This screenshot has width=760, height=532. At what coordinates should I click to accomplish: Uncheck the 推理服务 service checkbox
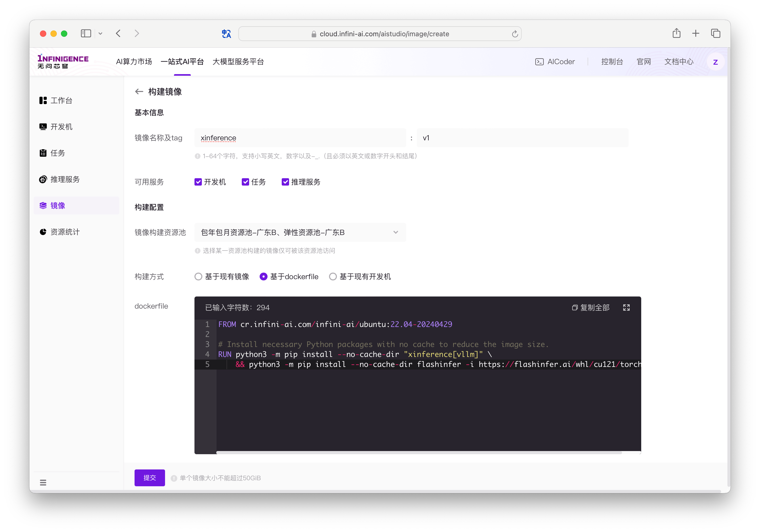[285, 182]
